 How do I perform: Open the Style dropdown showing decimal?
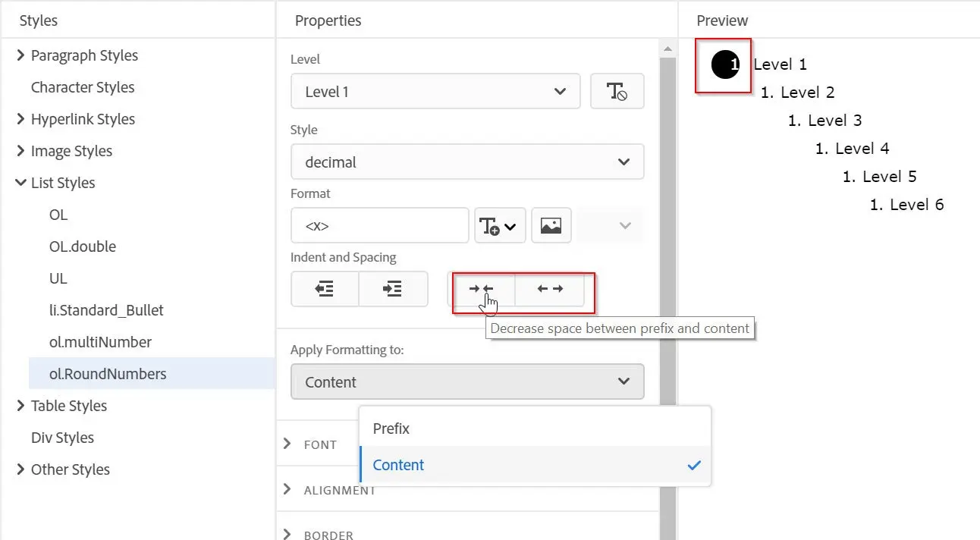[x=467, y=162]
